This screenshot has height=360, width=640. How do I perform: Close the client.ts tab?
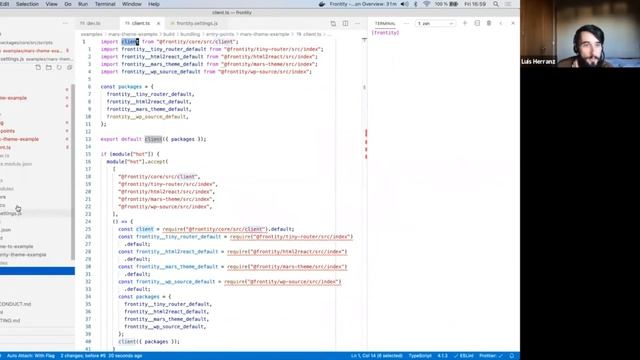pos(158,23)
